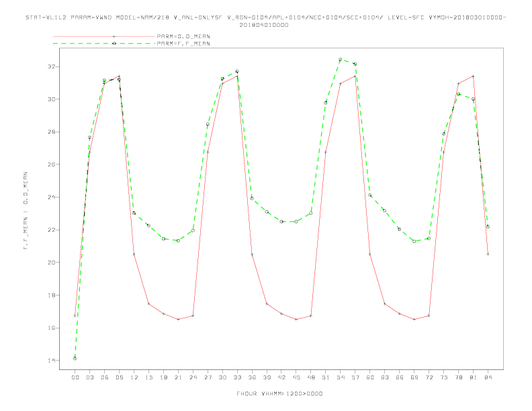The width and height of the screenshot is (532, 411).
Task: Click the x-axis tick label 15
Action: (x=148, y=377)
